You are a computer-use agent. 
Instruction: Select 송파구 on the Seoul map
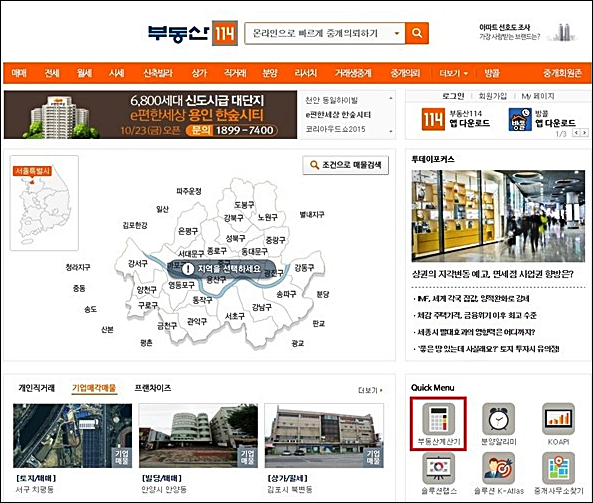tap(286, 294)
